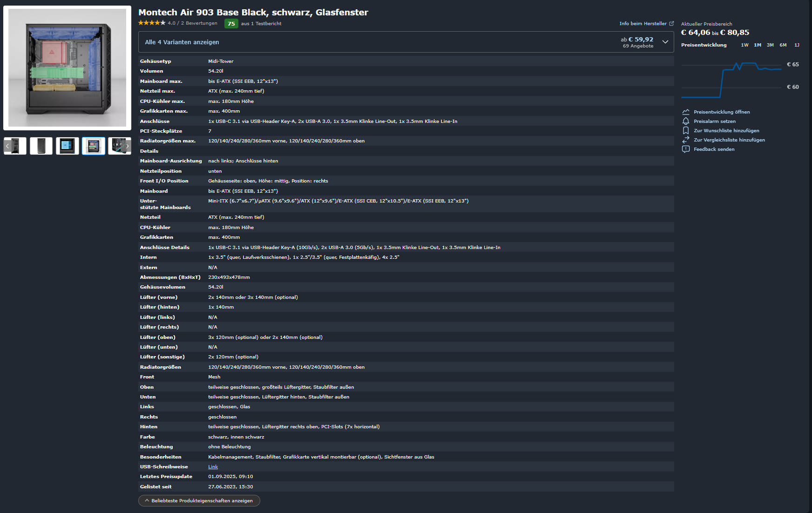The width and height of the screenshot is (812, 513).
Task: Collapse with Beliebteste Produkteigenschaften anzeigen button
Action: [x=199, y=500]
